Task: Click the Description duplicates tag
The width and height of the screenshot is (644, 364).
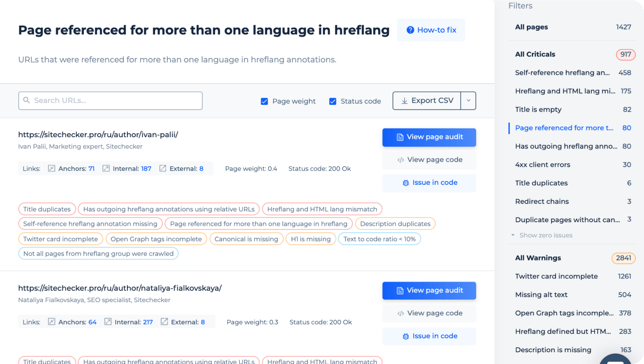Action: (395, 224)
